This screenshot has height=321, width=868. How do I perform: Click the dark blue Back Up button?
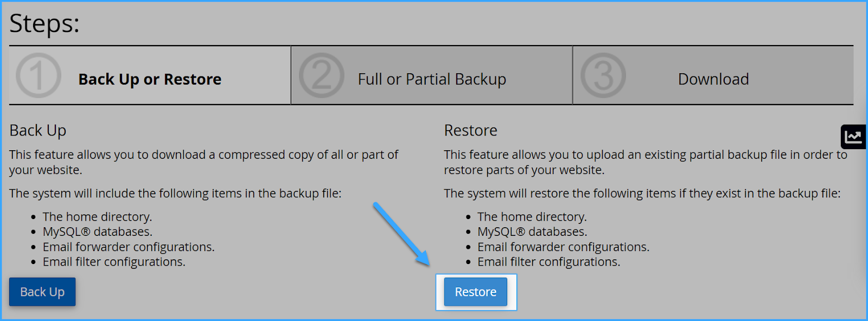point(42,292)
